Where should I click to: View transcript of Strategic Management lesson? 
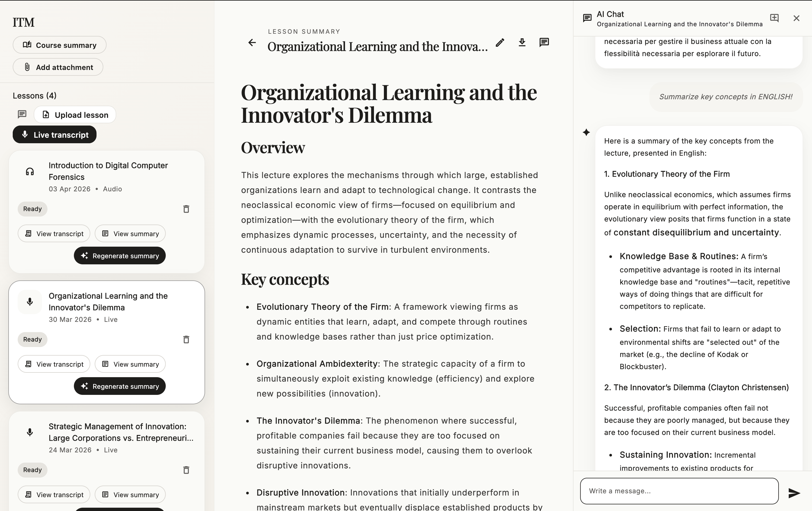tap(54, 494)
